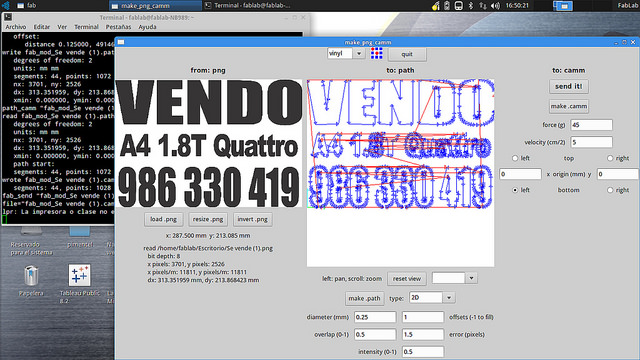The width and height of the screenshot is (640, 360).
Task: Open Terminal menu in Terminal window
Action: (x=86, y=27)
